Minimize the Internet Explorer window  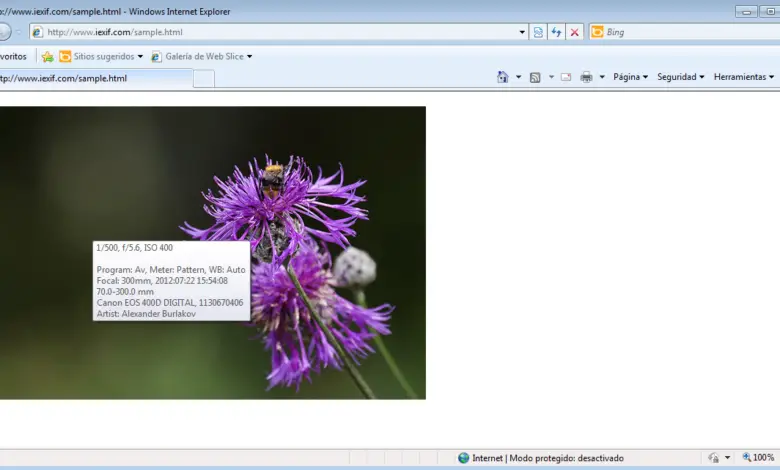[x=746, y=11]
